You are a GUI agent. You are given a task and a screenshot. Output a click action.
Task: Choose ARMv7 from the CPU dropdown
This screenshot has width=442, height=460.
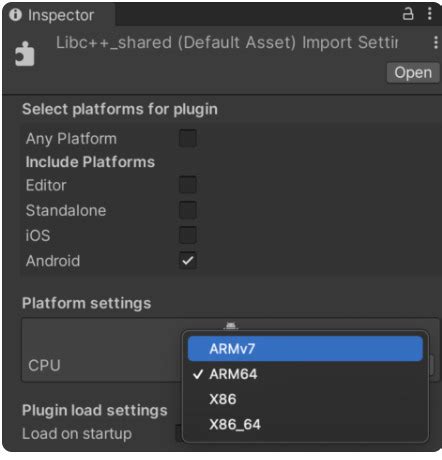pos(305,349)
